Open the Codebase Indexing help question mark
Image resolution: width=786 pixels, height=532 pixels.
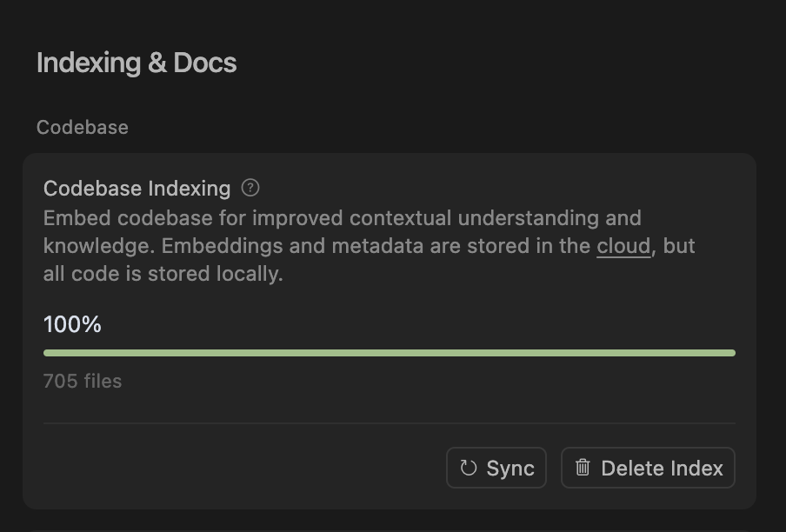tap(250, 188)
